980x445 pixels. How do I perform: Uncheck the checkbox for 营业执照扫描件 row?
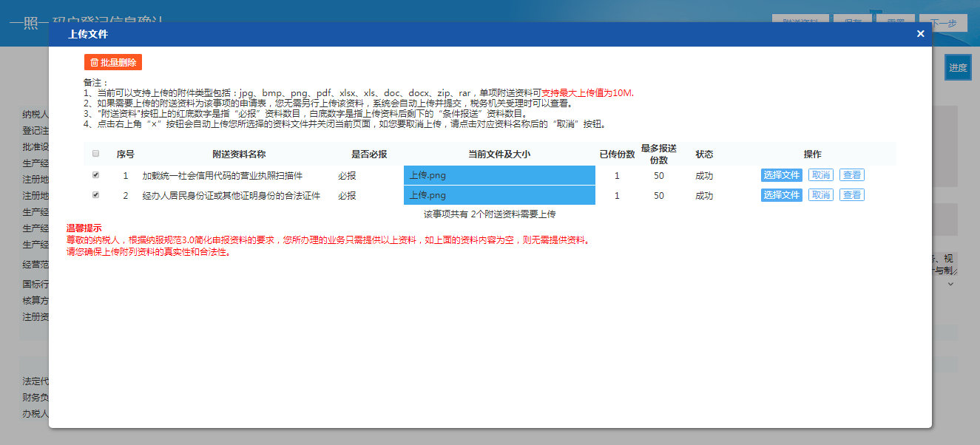95,175
